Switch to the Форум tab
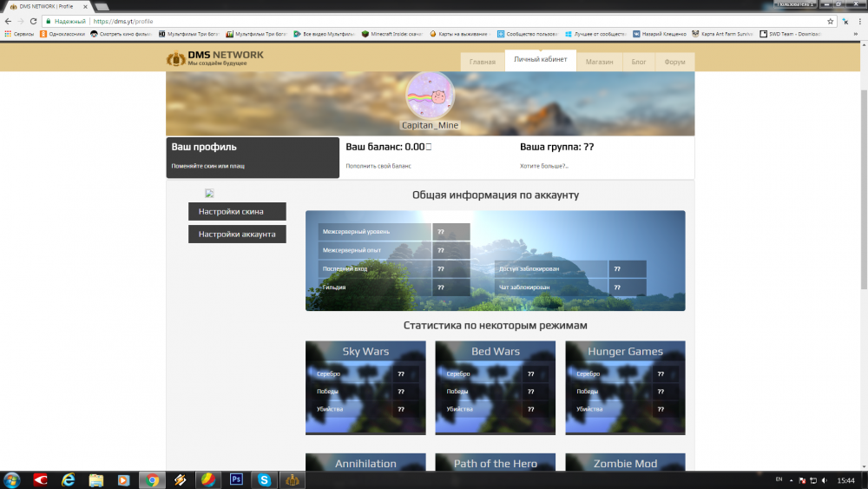Screen dimensions: 868x489 click(x=674, y=63)
